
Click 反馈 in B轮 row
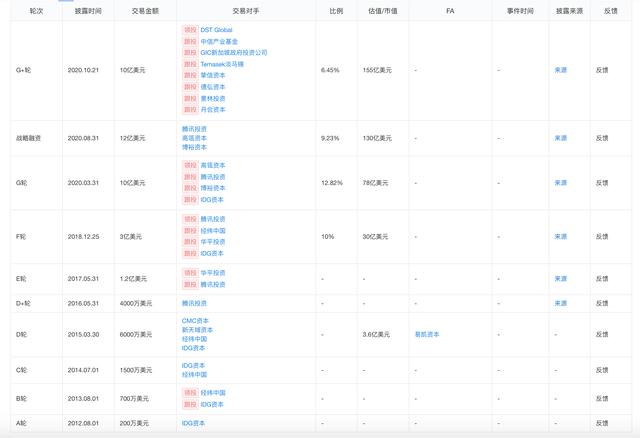pyautogui.click(x=602, y=398)
